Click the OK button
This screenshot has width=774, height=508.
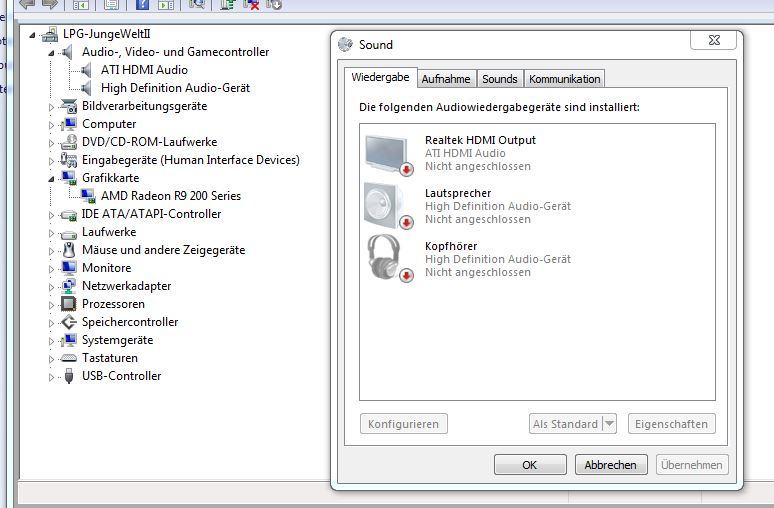[x=530, y=465]
